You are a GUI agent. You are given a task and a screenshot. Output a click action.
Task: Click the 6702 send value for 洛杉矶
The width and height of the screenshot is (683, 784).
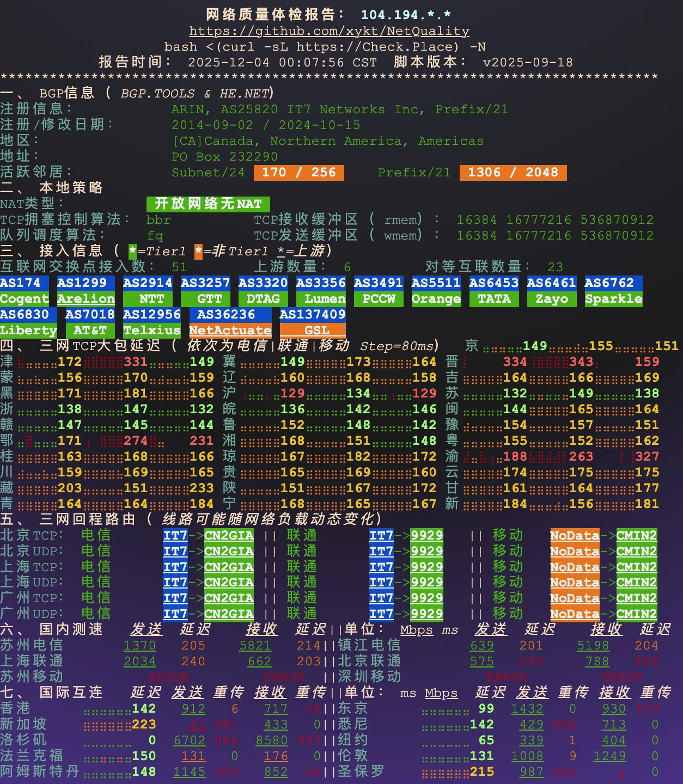[x=189, y=740]
